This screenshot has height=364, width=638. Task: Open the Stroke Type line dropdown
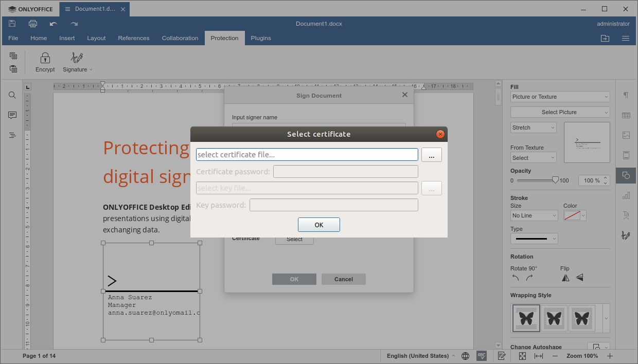tap(534, 239)
